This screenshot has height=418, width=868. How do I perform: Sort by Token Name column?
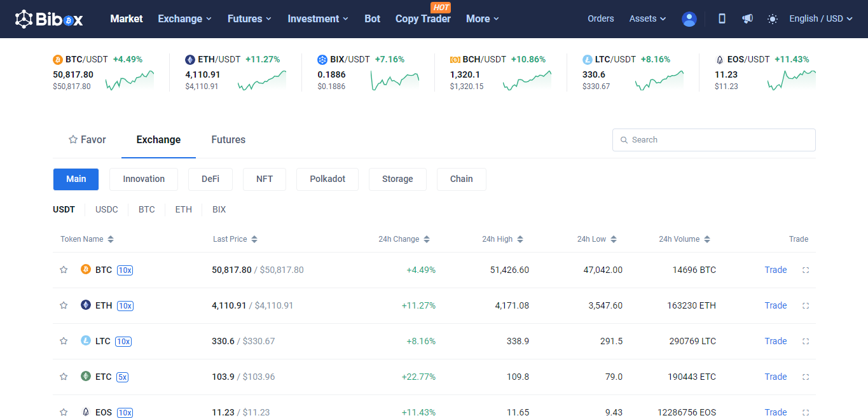(x=87, y=239)
